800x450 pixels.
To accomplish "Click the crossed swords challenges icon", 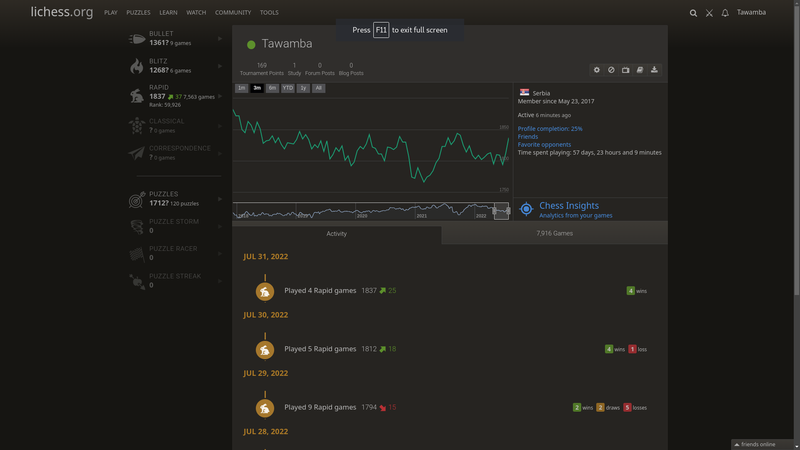I will [709, 13].
